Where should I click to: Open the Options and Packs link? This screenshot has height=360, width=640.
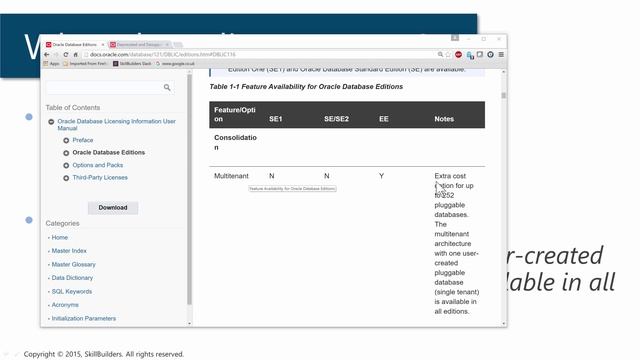click(x=98, y=165)
